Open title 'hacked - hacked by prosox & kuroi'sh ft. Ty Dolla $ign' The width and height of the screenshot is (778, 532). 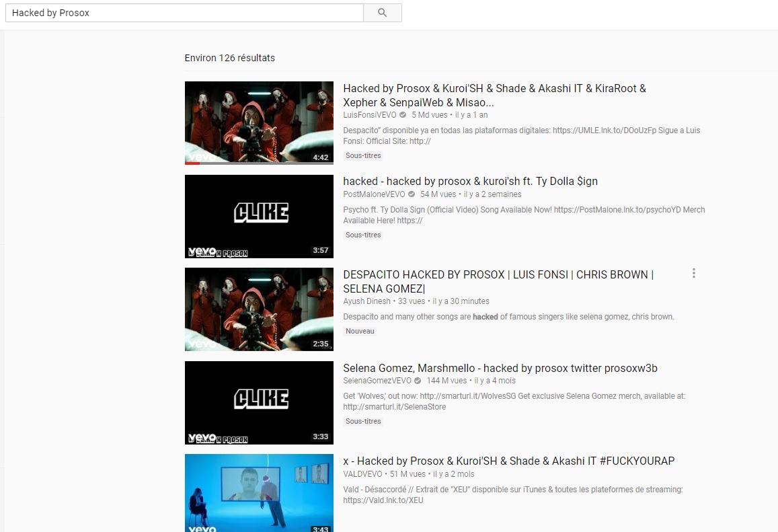470,181
